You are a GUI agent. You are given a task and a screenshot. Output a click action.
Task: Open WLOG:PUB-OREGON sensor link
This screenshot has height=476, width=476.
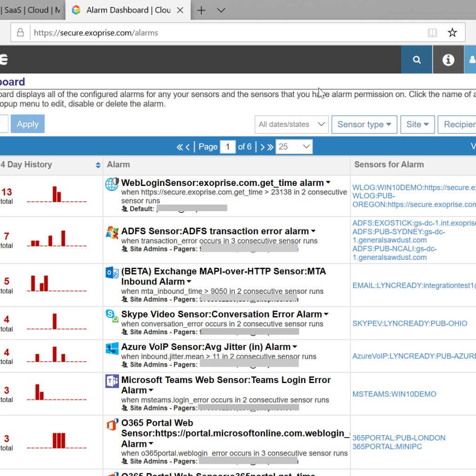414,200
